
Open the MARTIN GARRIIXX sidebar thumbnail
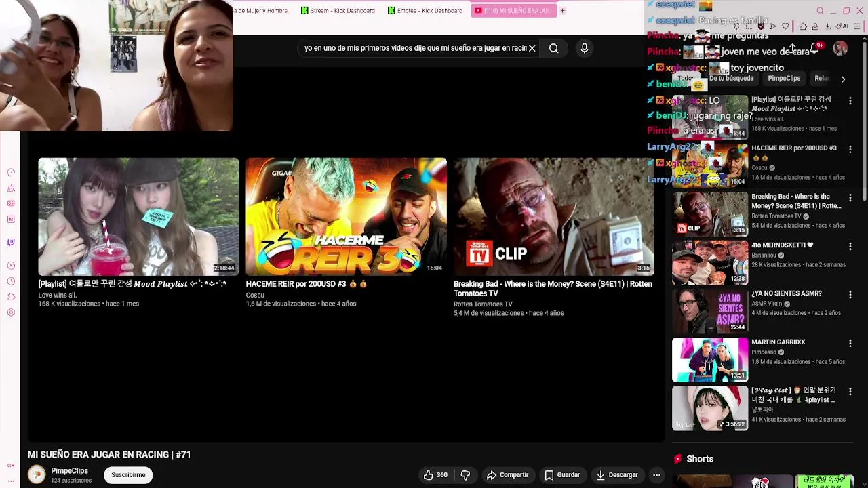[x=710, y=360]
